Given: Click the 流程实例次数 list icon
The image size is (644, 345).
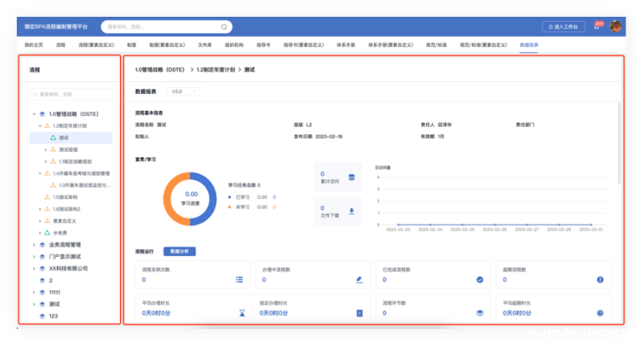Looking at the screenshot, I should click(x=239, y=280).
